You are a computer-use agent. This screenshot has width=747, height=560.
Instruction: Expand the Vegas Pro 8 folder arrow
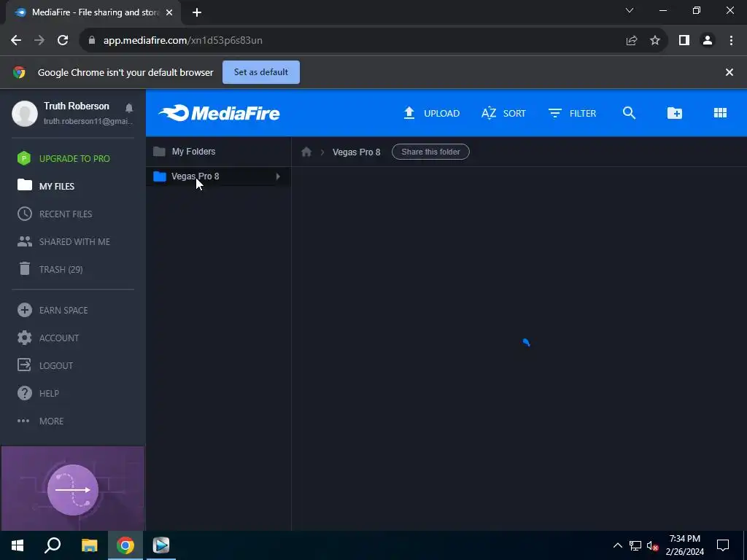point(278,176)
